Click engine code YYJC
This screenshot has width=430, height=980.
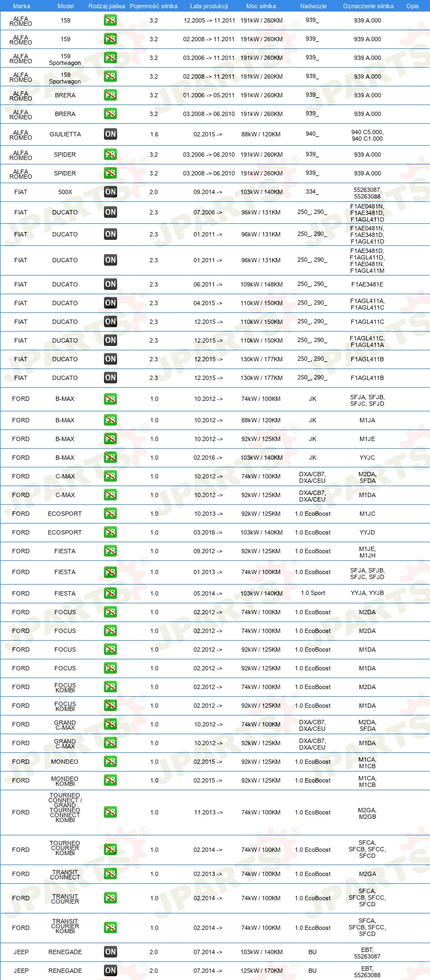tap(367, 458)
